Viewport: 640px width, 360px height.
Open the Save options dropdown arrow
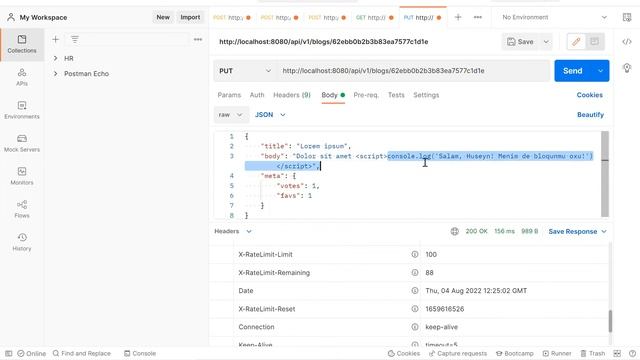(x=546, y=42)
